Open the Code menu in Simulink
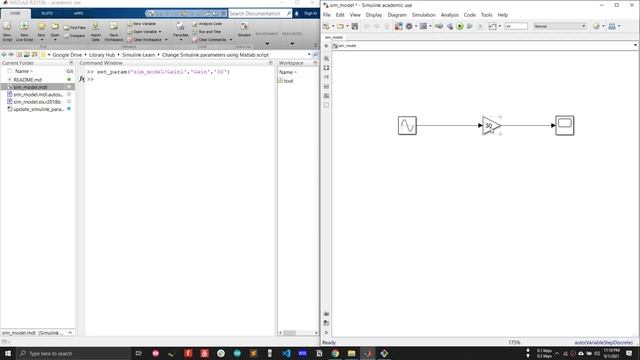Image resolution: width=640 pixels, height=360 pixels. pyautogui.click(x=469, y=15)
